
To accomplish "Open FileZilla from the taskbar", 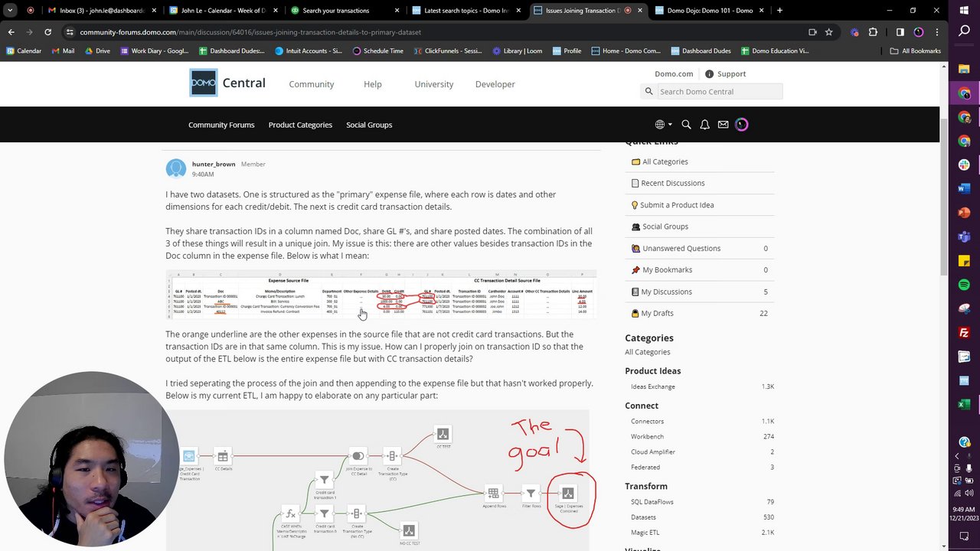I will pos(964,332).
